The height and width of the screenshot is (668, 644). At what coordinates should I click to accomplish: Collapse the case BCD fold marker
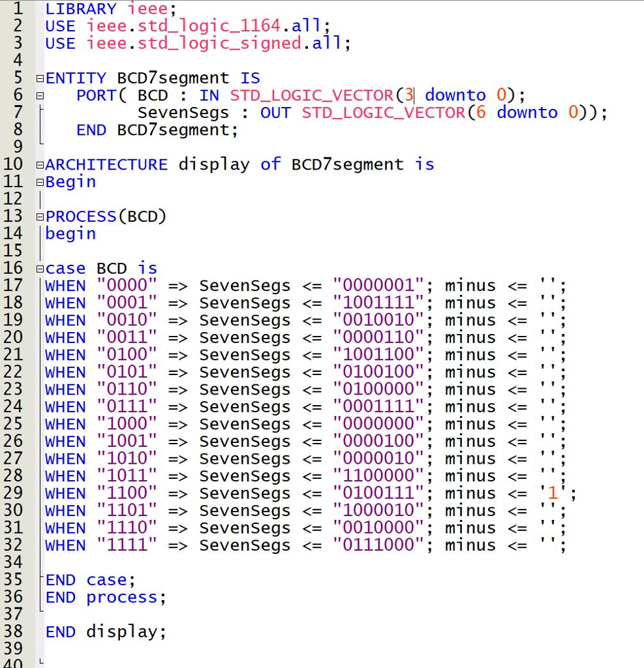tap(40, 267)
